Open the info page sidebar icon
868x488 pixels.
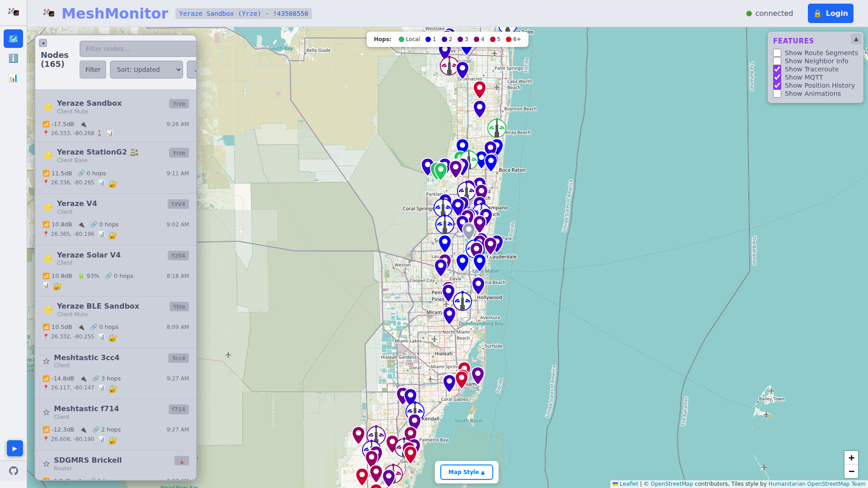(13, 58)
